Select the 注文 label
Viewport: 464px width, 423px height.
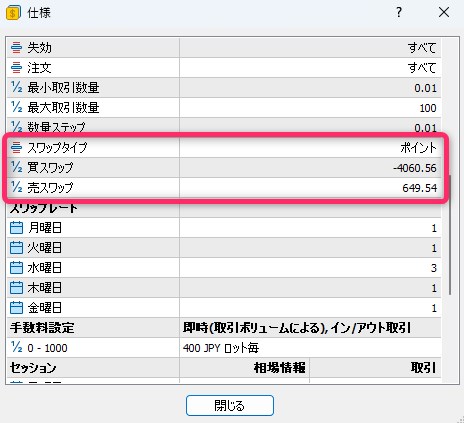point(39,68)
